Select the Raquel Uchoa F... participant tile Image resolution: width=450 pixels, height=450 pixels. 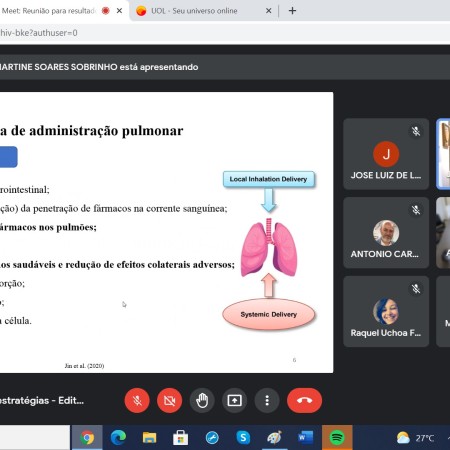pos(386,311)
